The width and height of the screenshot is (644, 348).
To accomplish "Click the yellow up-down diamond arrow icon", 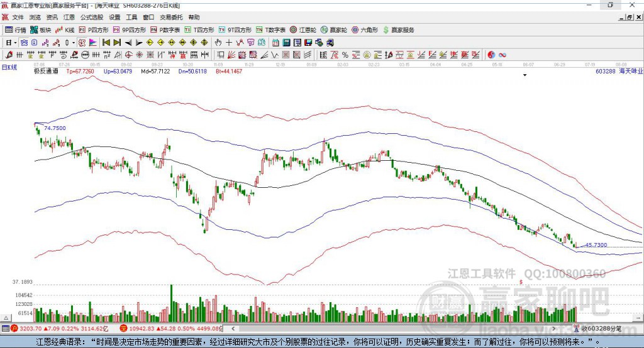I will tap(204, 43).
